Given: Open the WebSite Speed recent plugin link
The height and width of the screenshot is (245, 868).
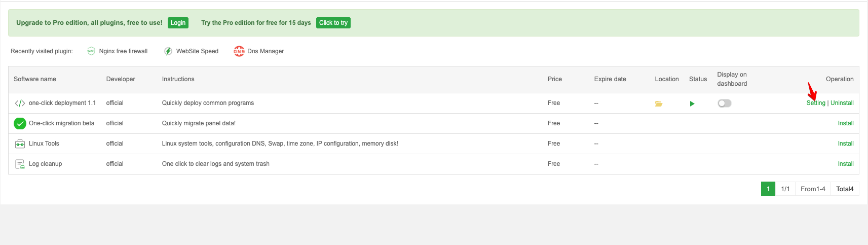Looking at the screenshot, I should coord(197,51).
